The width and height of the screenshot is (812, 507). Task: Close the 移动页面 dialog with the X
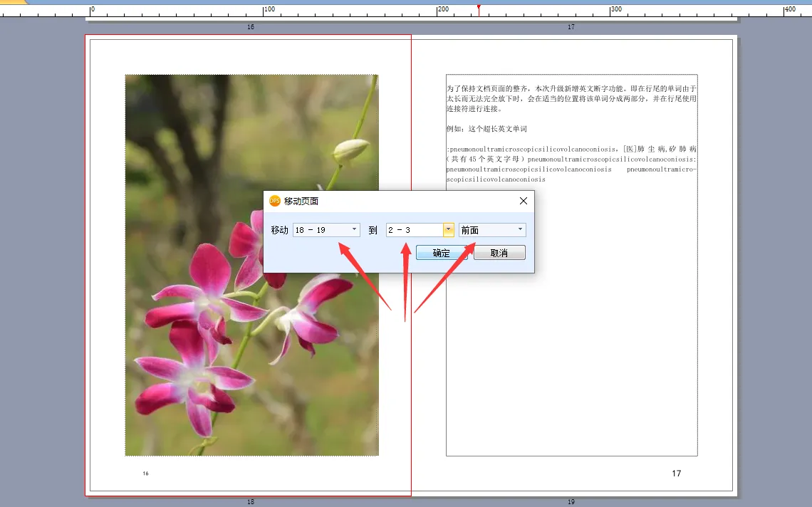click(524, 201)
